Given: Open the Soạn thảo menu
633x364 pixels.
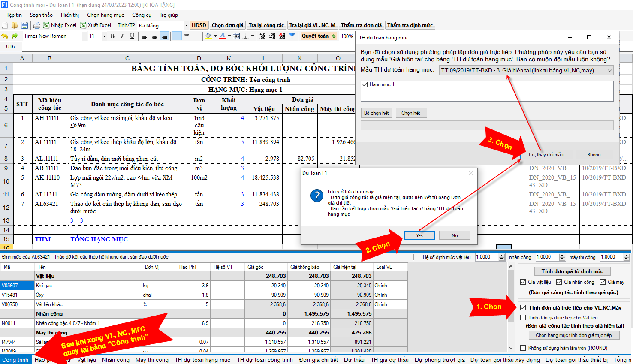Looking at the screenshot, I should point(41,15).
